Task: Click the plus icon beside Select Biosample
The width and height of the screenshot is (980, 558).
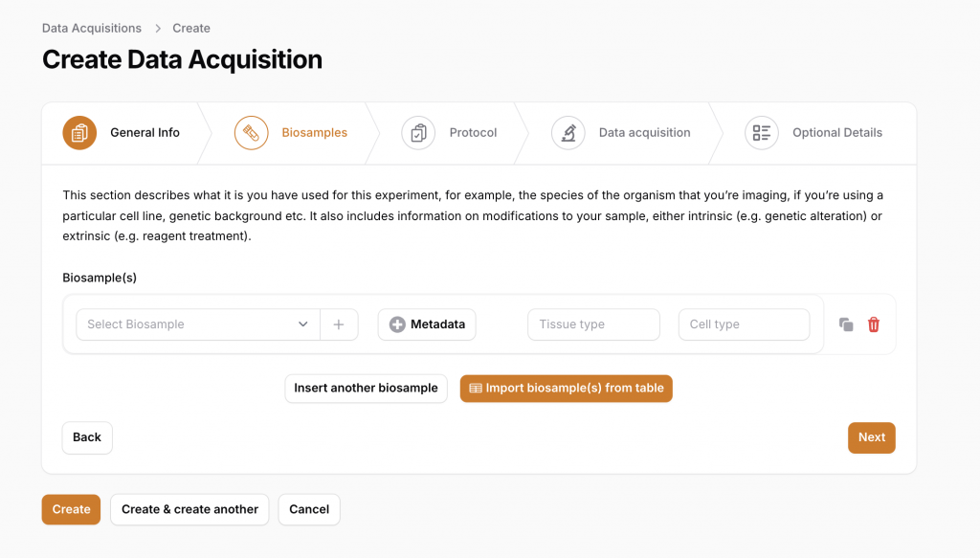Action: [339, 324]
